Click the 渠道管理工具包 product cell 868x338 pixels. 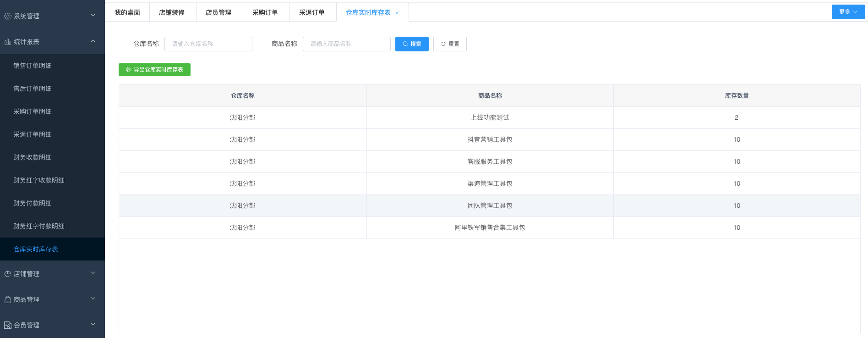coord(490,184)
